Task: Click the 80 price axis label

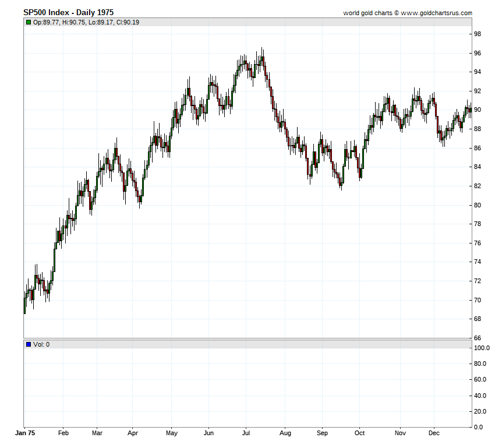Action: click(478, 205)
